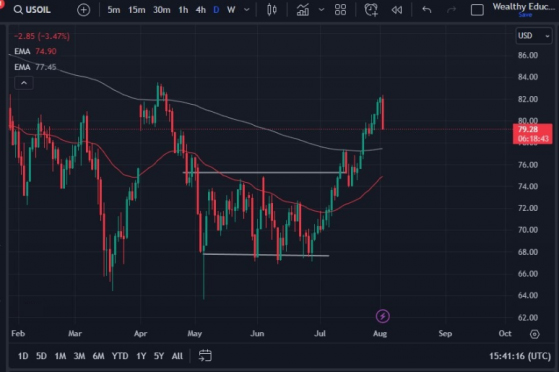Add a symbol to compare with plus icon
The width and height of the screenshot is (559, 372).
click(x=83, y=10)
